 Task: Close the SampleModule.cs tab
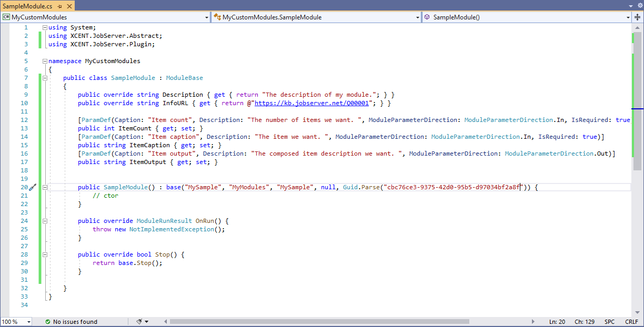(70, 6)
